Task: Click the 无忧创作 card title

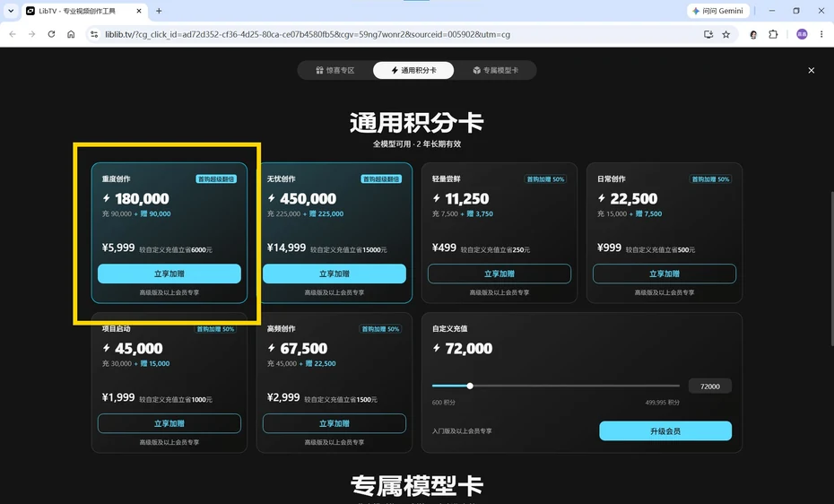Action: click(x=281, y=179)
